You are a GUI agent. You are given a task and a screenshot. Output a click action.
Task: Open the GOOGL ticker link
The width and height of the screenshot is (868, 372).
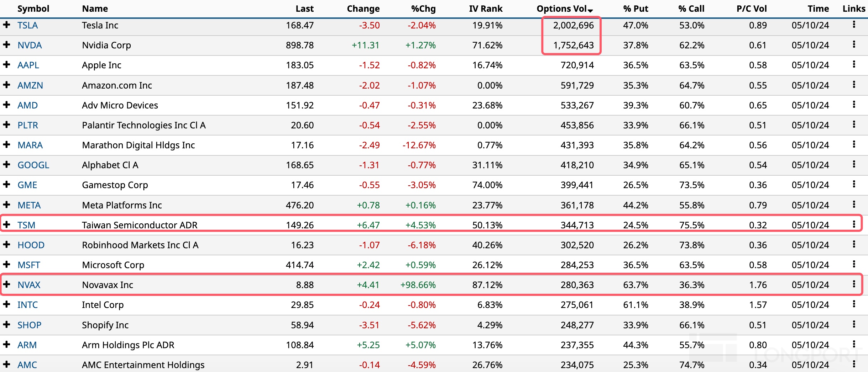tap(33, 165)
